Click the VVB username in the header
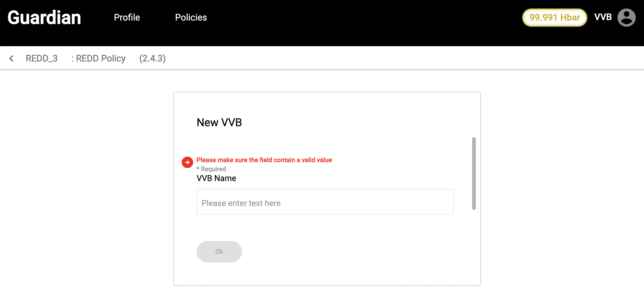 603,17
